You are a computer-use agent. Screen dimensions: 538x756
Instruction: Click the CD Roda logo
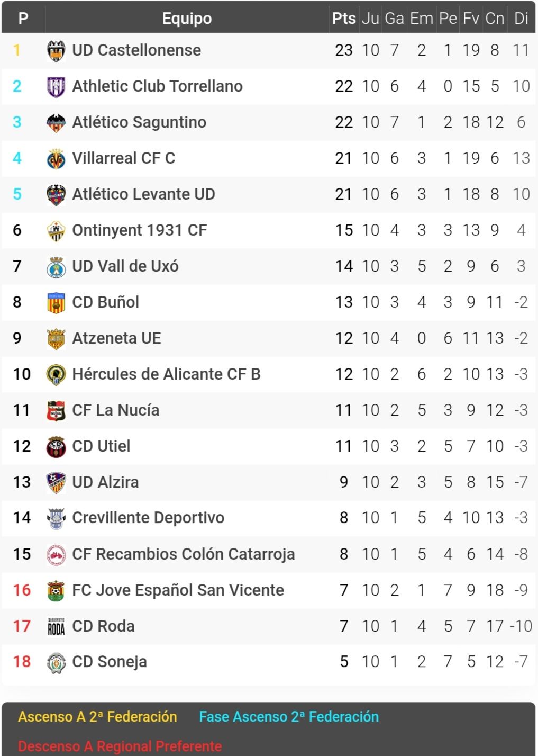coord(56,626)
